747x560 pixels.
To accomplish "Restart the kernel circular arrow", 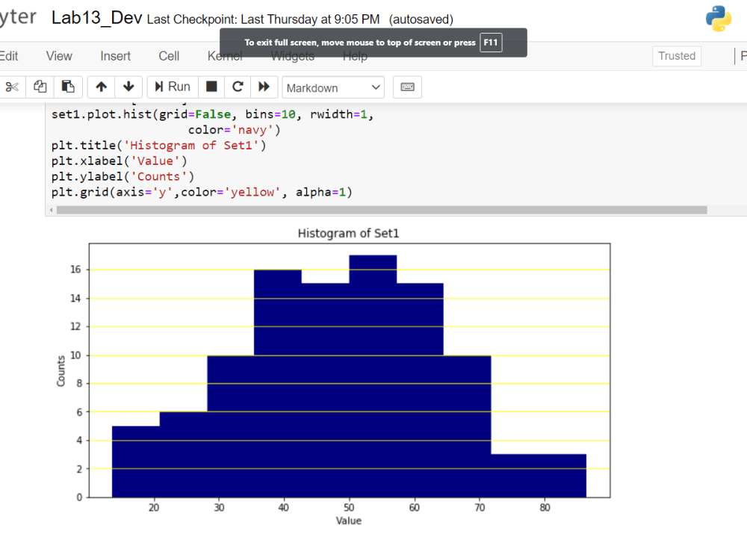I will (x=238, y=87).
